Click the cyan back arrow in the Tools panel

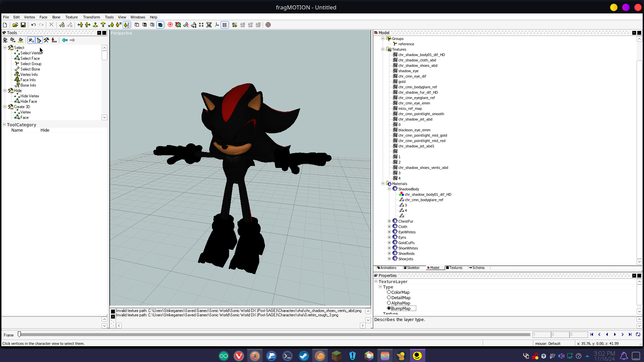(x=65, y=40)
